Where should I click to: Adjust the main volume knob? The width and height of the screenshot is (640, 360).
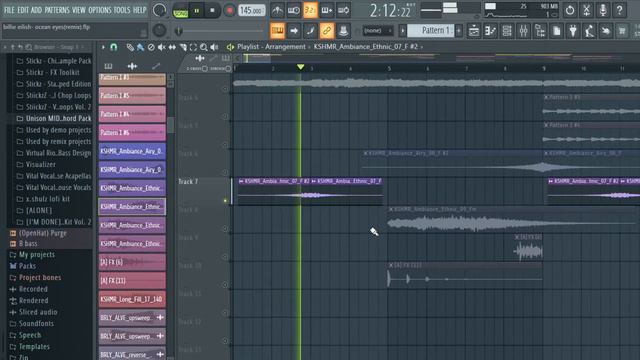pyautogui.click(x=160, y=11)
